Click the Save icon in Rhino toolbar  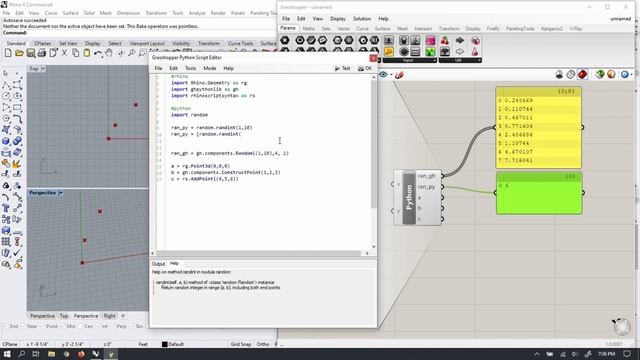click(x=30, y=53)
